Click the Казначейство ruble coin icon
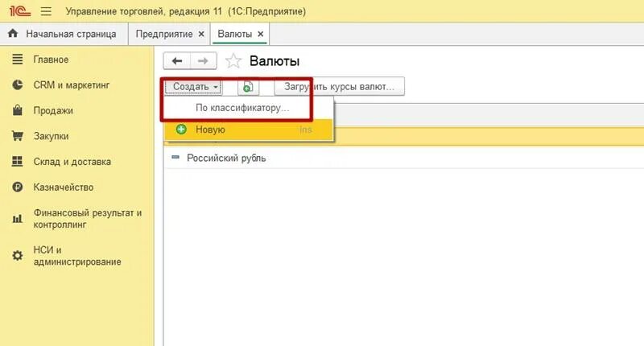This screenshot has height=346, width=644. [17, 187]
